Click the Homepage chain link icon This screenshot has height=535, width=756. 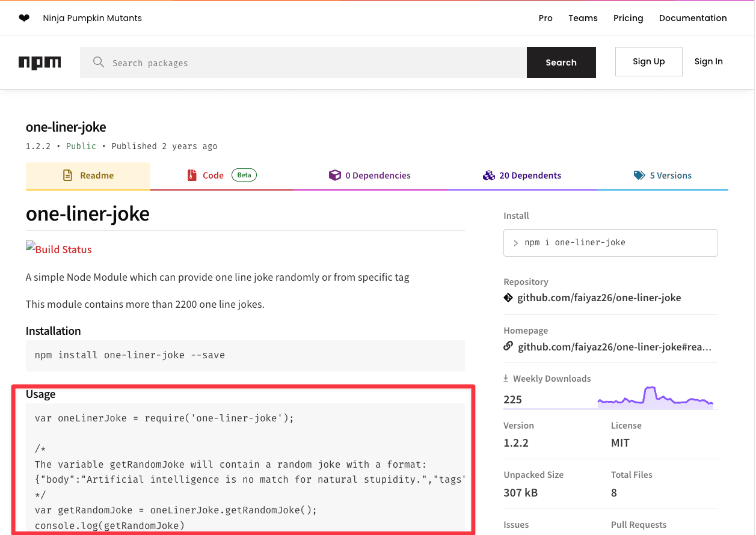coord(508,346)
